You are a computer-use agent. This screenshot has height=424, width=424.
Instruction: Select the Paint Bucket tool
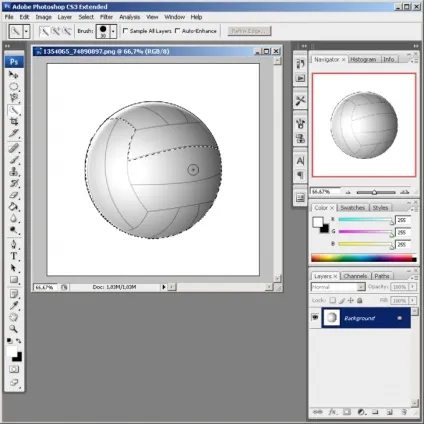(14, 207)
